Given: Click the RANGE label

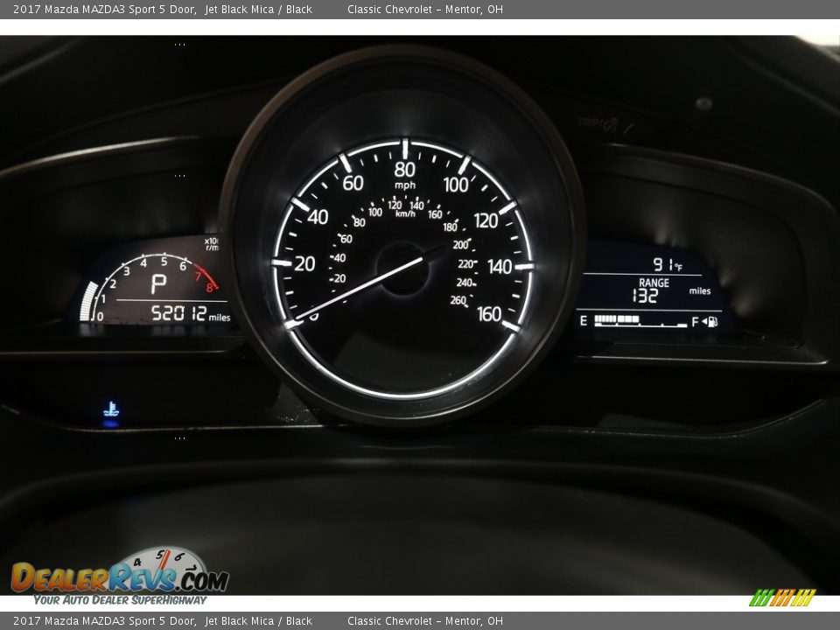Looking at the screenshot, I should pyautogui.click(x=654, y=283).
